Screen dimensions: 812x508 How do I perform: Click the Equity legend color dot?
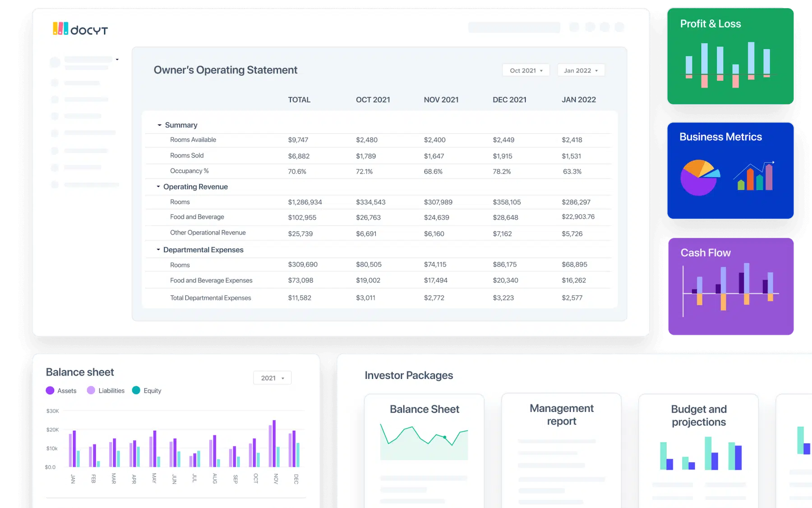pyautogui.click(x=136, y=391)
